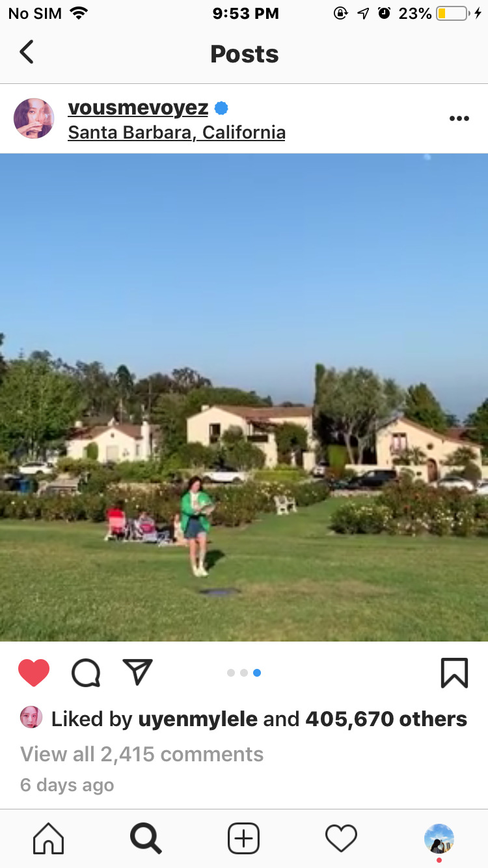
Task: Open uyenmylele's profile from likes
Action: [198, 719]
